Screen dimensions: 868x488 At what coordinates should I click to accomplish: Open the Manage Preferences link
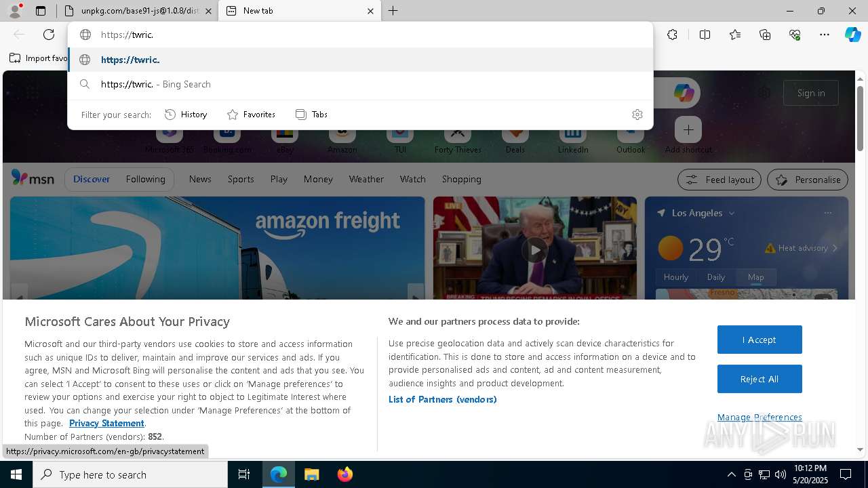coord(759,417)
